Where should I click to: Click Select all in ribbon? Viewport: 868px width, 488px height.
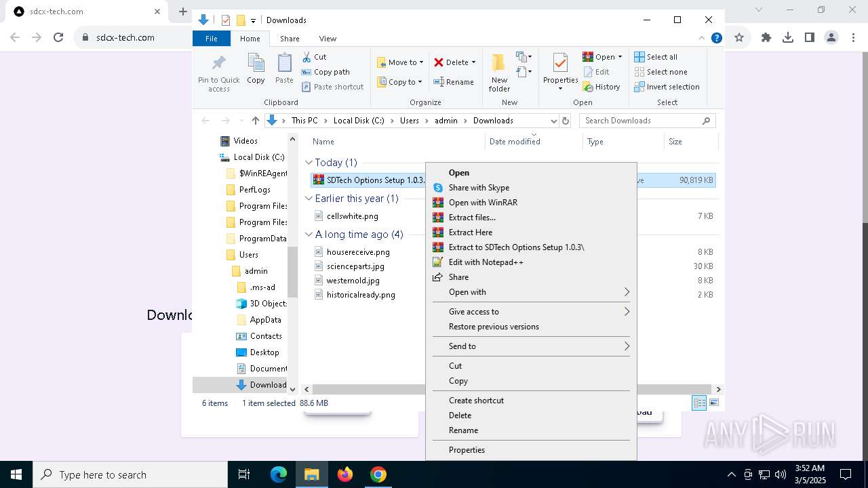[656, 57]
